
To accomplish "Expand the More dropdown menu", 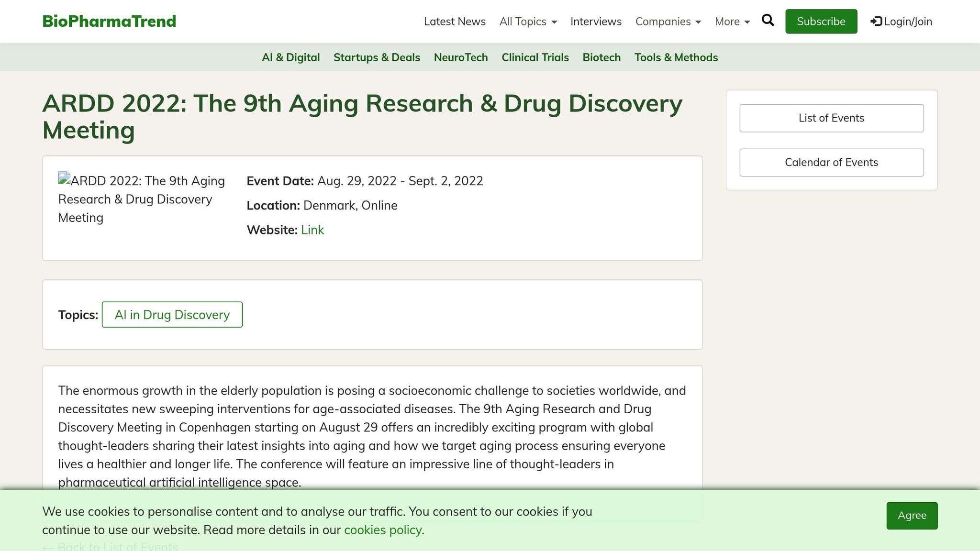I will click(732, 22).
